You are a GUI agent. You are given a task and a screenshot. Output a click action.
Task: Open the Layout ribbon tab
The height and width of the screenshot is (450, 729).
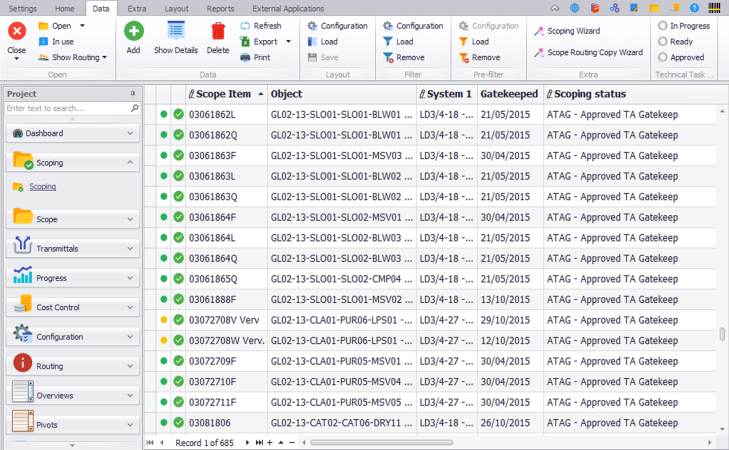coord(176,8)
